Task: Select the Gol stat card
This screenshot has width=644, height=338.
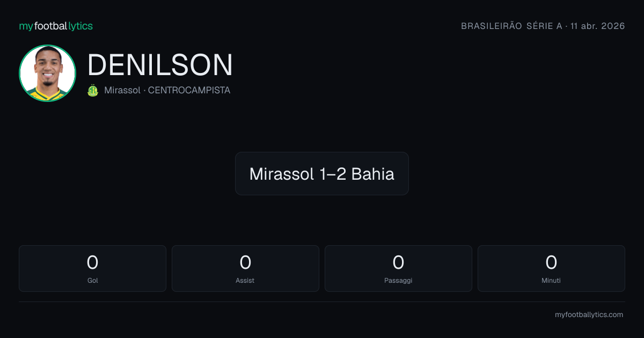Action: (92, 268)
